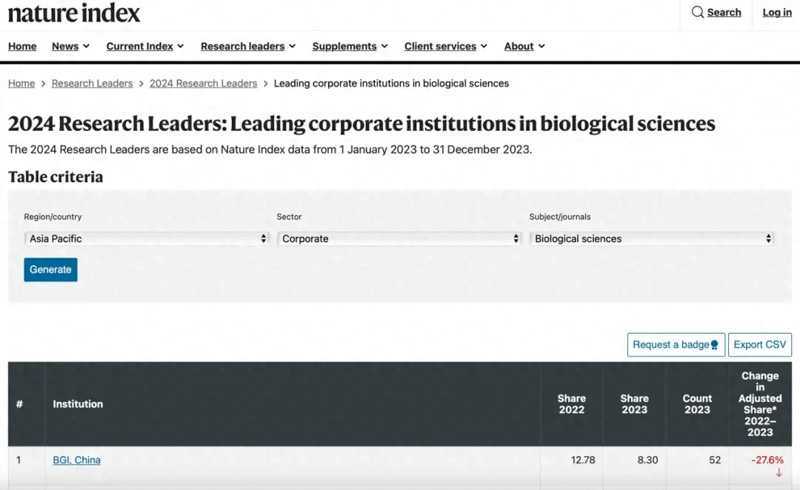Click the badge icon in Request a badge
The width and height of the screenshot is (800, 490).
[x=714, y=345]
